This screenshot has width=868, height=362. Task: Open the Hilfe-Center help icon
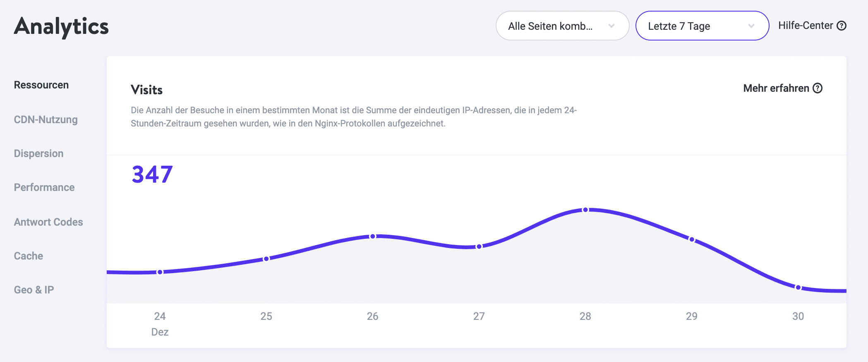[x=841, y=26]
